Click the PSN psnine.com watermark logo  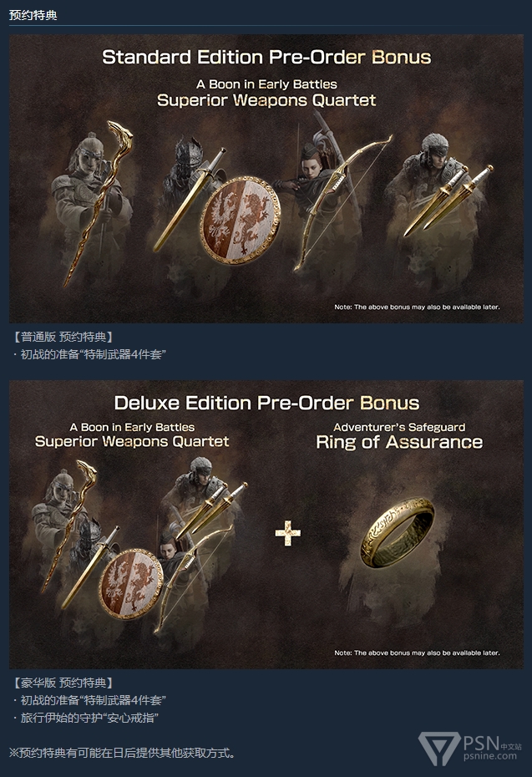coord(470,749)
